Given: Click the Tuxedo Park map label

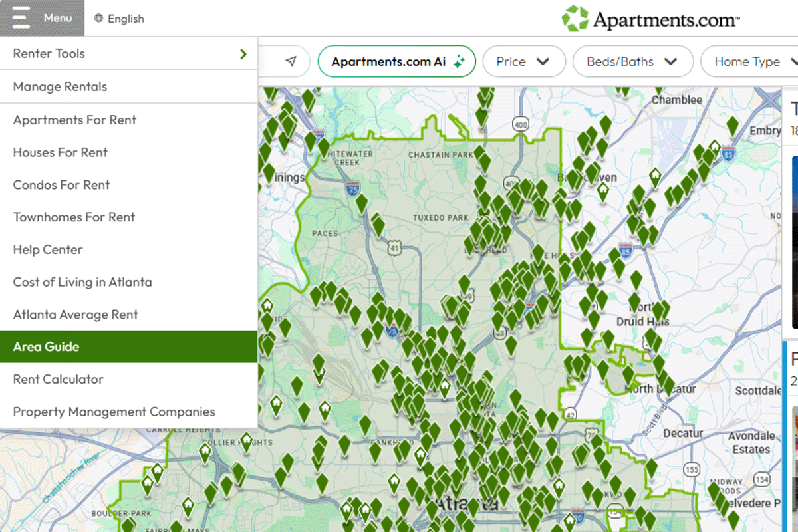Looking at the screenshot, I should point(440,217).
